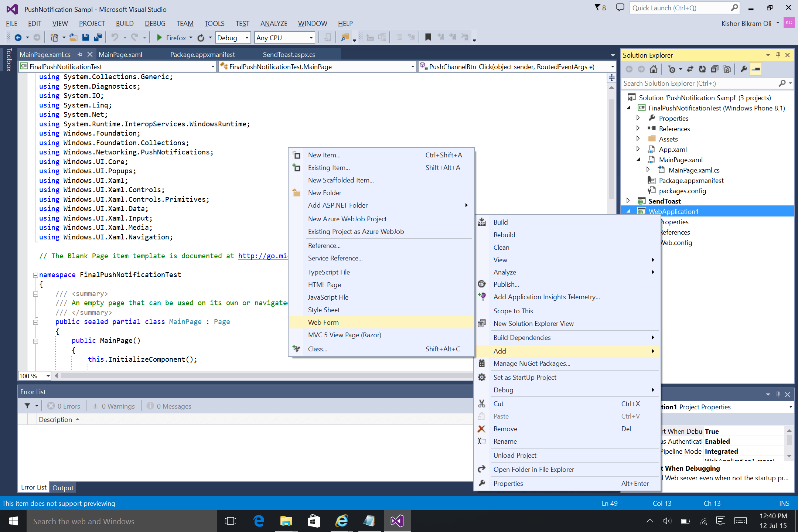
Task: Click the New Item option in context menu
Action: pyautogui.click(x=324, y=154)
